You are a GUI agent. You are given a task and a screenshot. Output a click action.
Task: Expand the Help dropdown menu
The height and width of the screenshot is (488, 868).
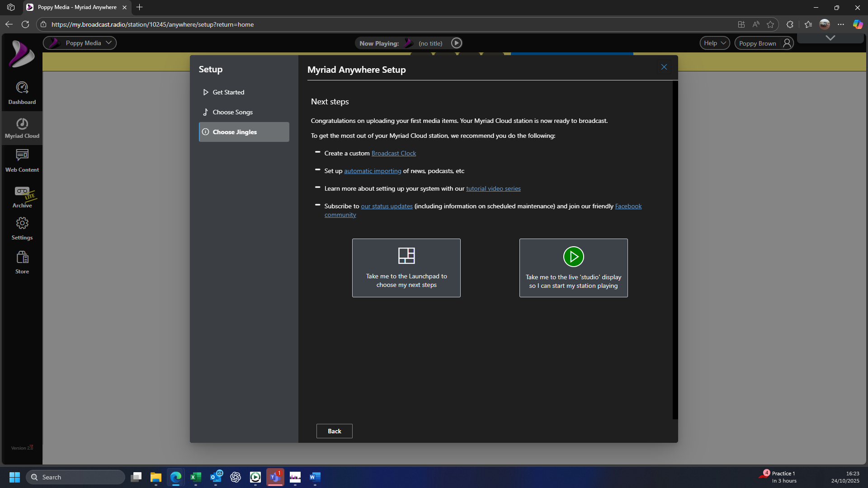coord(714,43)
